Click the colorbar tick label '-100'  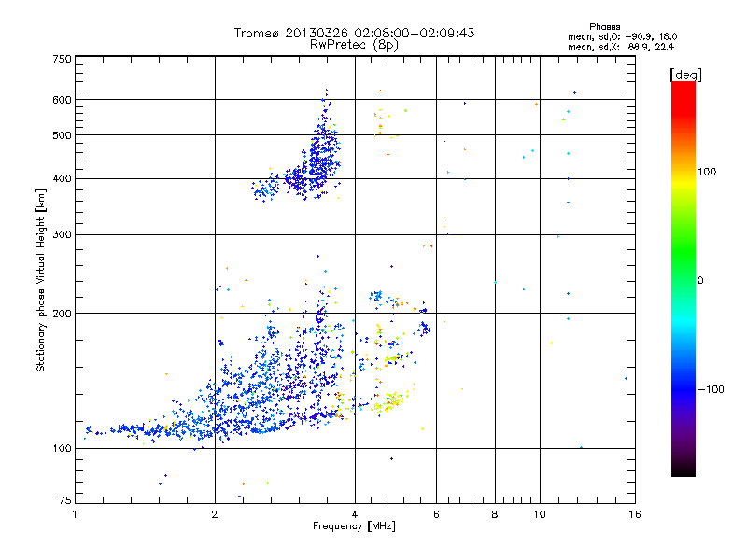(711, 389)
